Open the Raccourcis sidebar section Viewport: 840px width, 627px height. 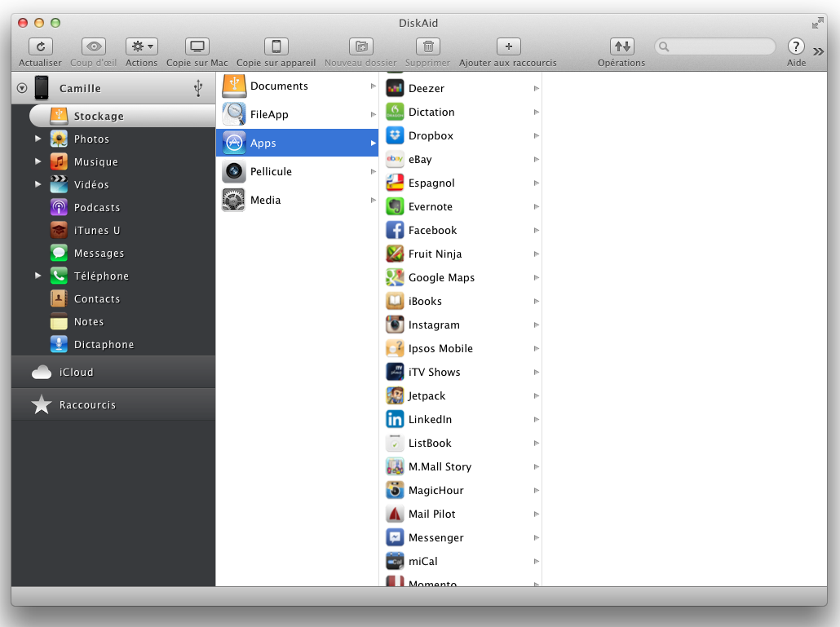pyautogui.click(x=87, y=405)
